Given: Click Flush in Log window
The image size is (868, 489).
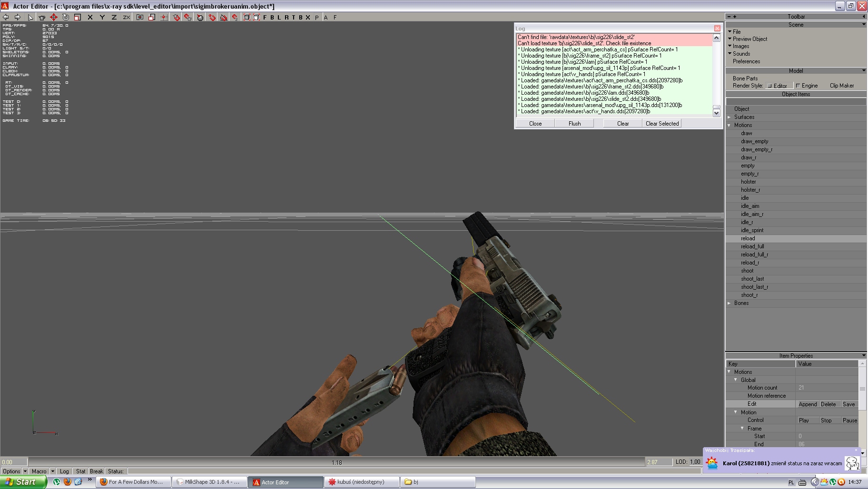Looking at the screenshot, I should coord(574,124).
